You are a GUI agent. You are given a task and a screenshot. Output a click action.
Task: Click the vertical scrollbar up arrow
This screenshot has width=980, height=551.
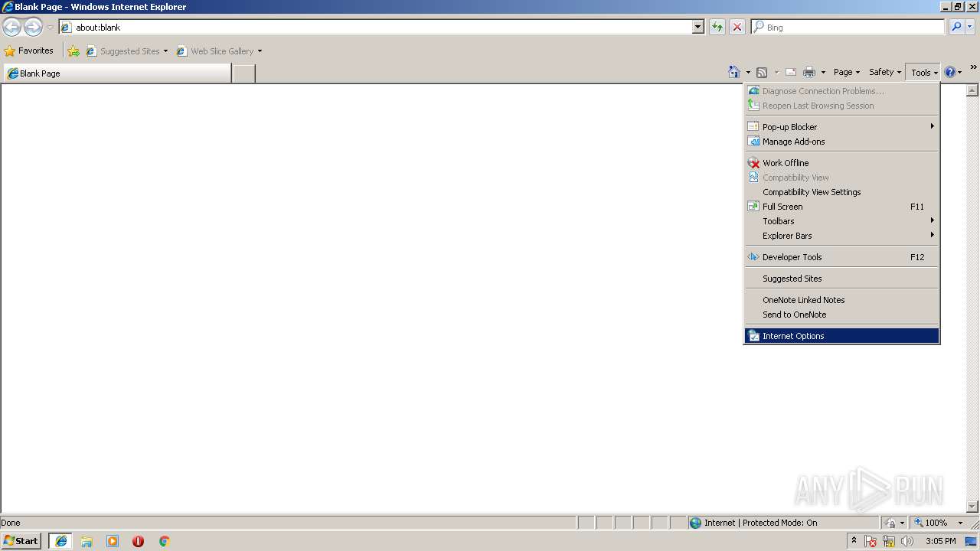pyautogui.click(x=972, y=90)
